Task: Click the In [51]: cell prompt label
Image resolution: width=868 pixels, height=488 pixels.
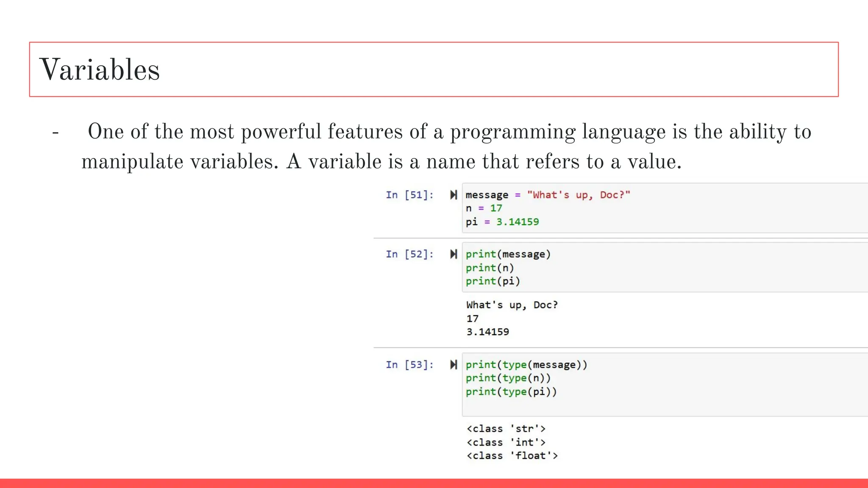Action: tap(409, 195)
